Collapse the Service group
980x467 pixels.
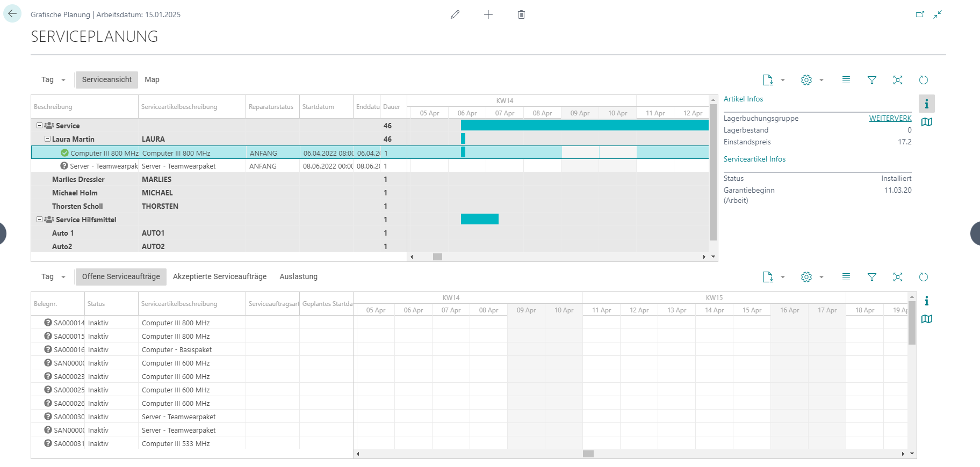pos(39,125)
